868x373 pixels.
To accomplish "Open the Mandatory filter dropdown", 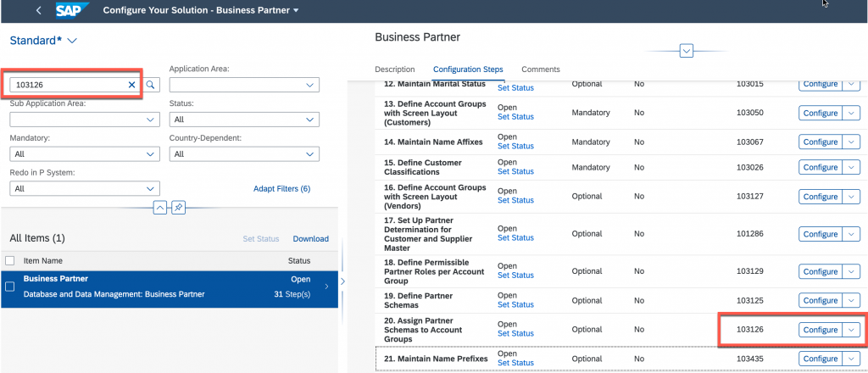I will click(x=150, y=154).
